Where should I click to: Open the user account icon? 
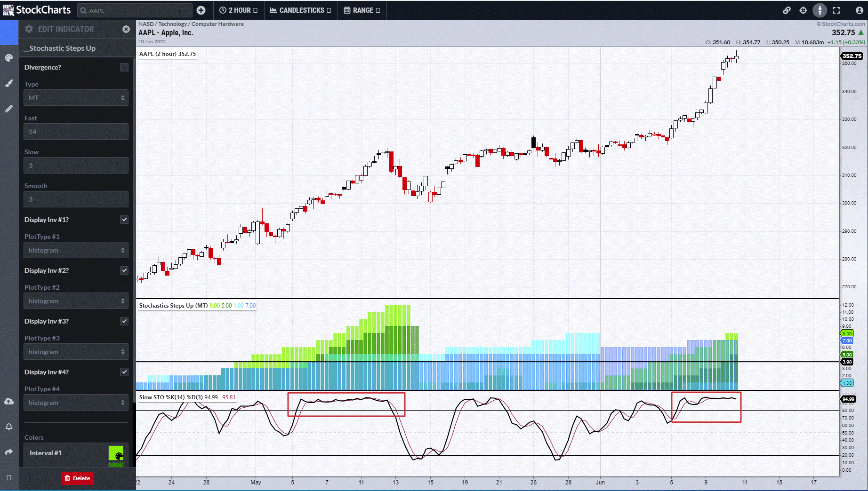859,10
